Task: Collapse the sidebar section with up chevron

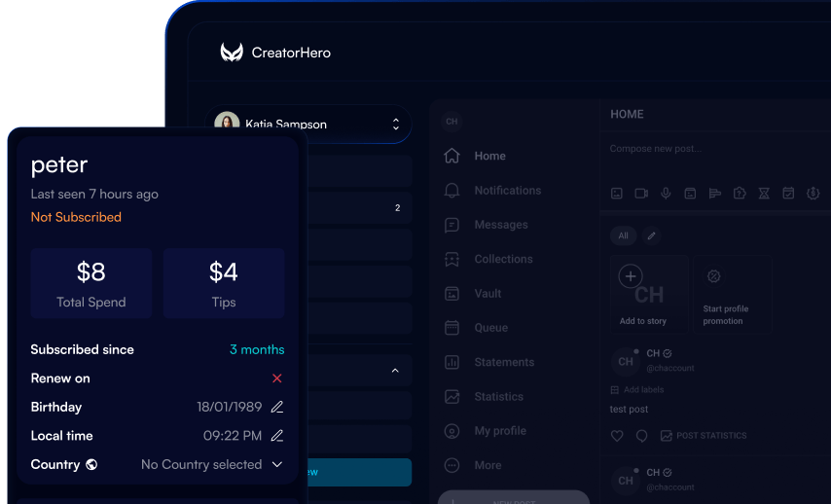Action: click(x=395, y=371)
